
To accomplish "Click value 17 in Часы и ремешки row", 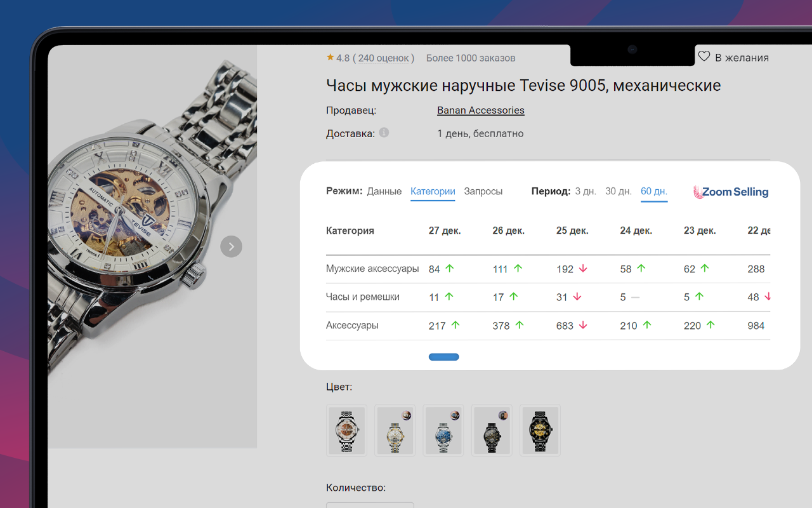I will coord(499,297).
